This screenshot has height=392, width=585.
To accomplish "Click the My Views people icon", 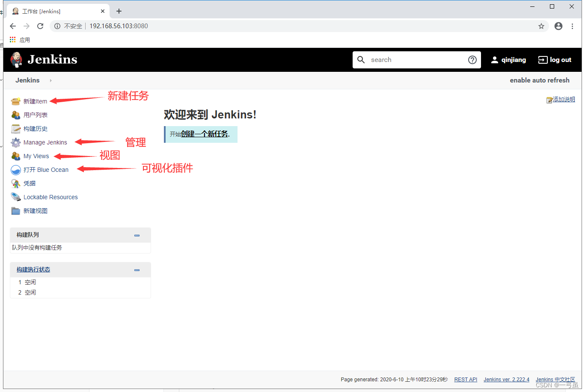I will (x=16, y=156).
